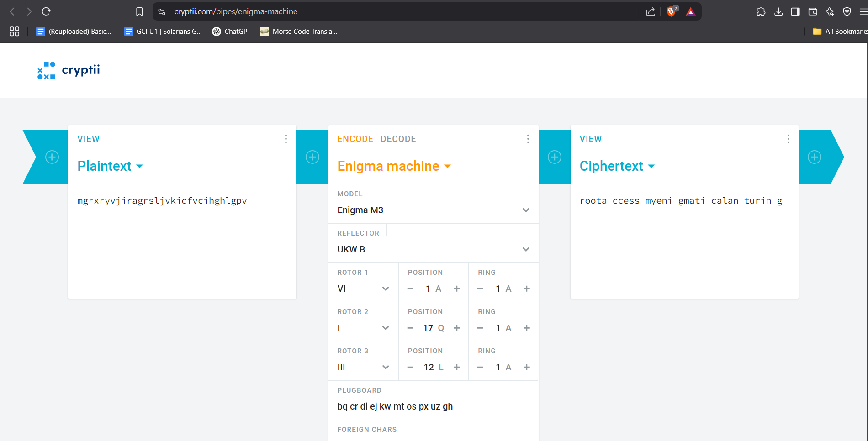Open Morse Code Transla... bookmark

pos(299,31)
